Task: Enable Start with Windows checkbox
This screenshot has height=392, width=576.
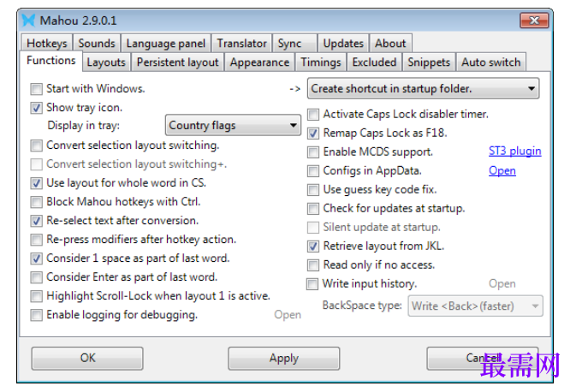Action: (36, 88)
